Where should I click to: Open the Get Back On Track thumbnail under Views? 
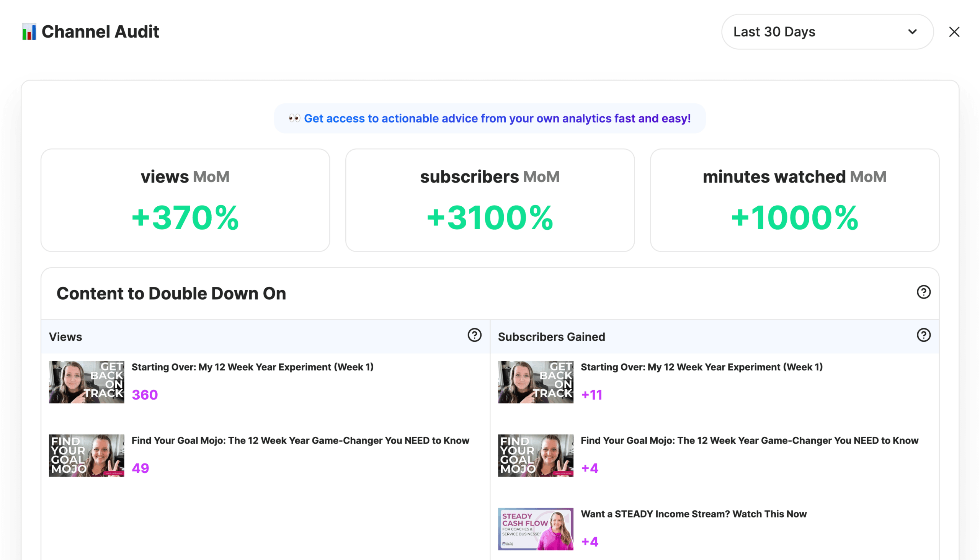pyautogui.click(x=86, y=382)
